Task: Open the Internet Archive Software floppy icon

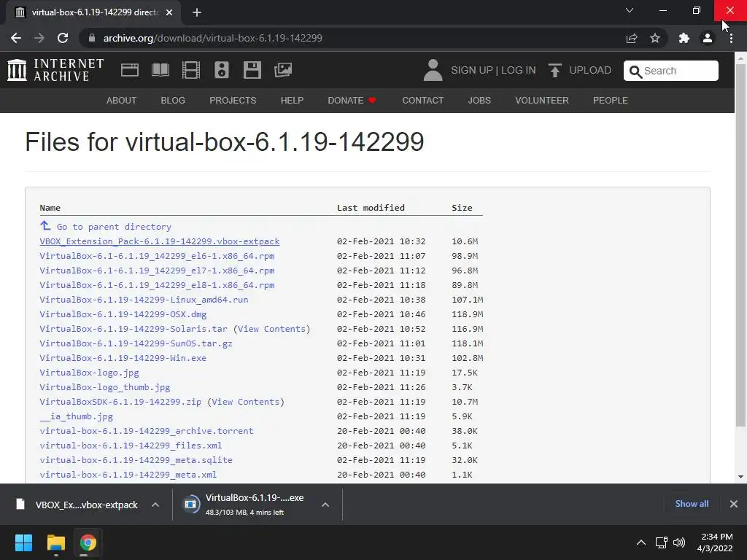Action: [252, 70]
